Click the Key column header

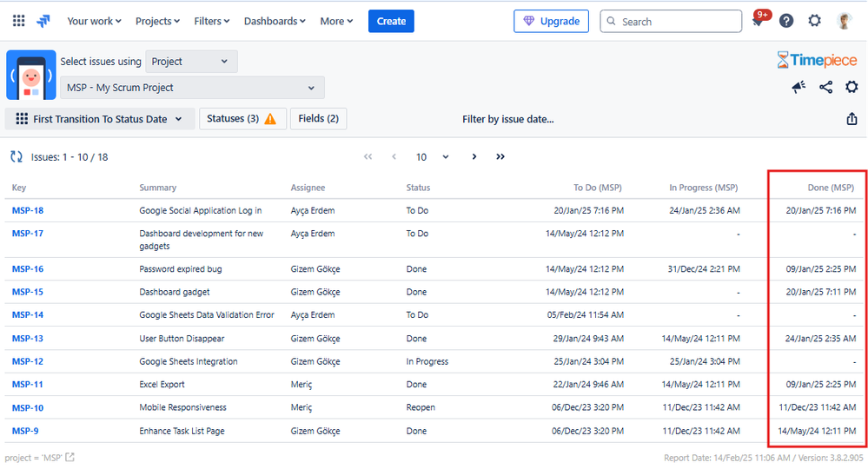(x=19, y=188)
